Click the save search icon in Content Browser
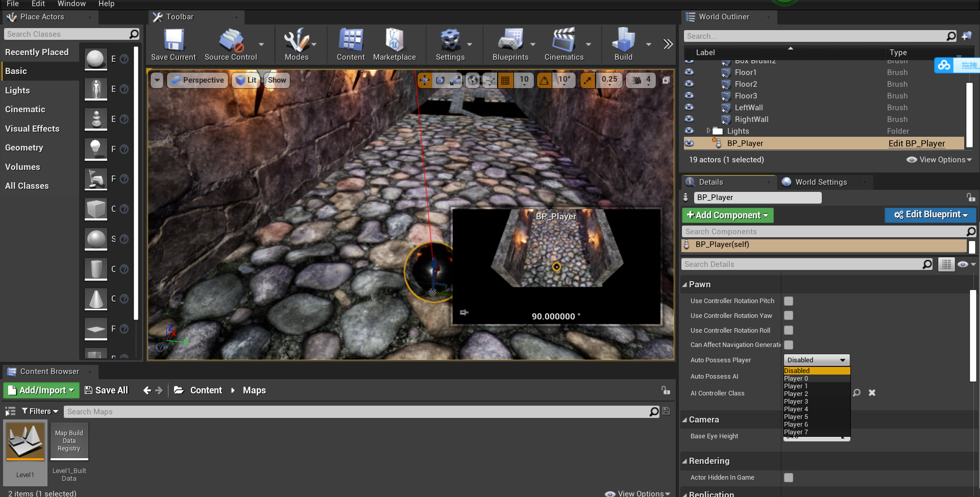The width and height of the screenshot is (980, 497). click(666, 411)
